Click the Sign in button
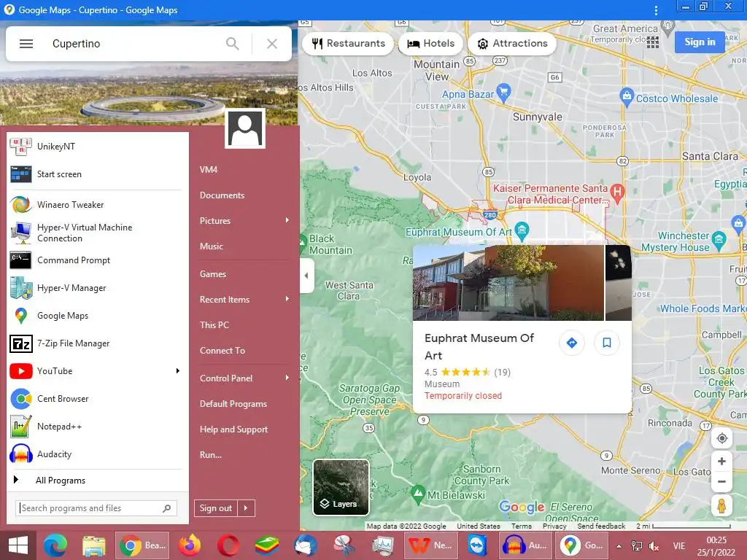The width and height of the screenshot is (747, 560). (700, 42)
